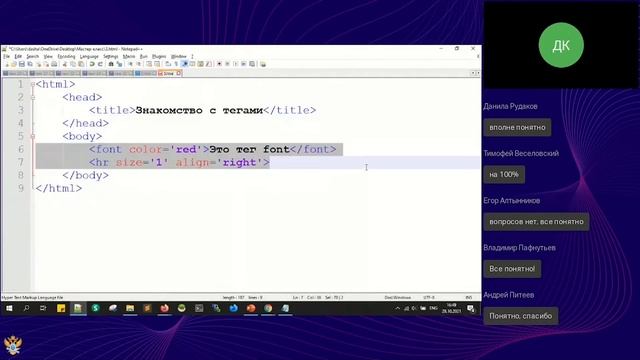Start macro recording with the record icon
The width and height of the screenshot is (640, 360).
coord(220,64)
